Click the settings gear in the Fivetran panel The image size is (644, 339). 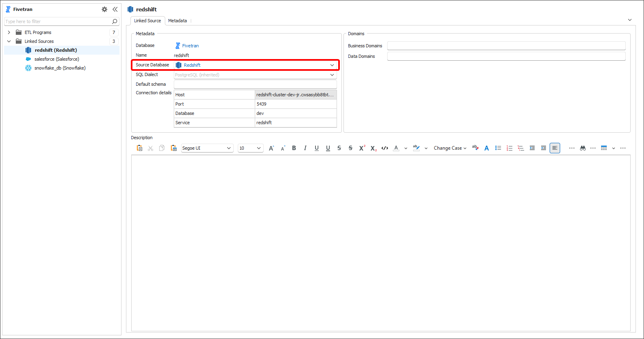pyautogui.click(x=104, y=9)
